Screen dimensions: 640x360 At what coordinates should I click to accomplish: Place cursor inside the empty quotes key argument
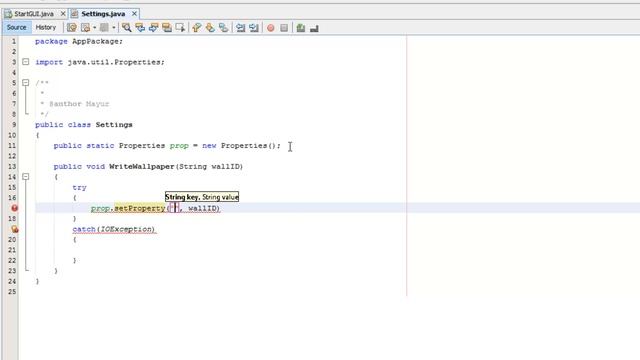[x=175, y=208]
